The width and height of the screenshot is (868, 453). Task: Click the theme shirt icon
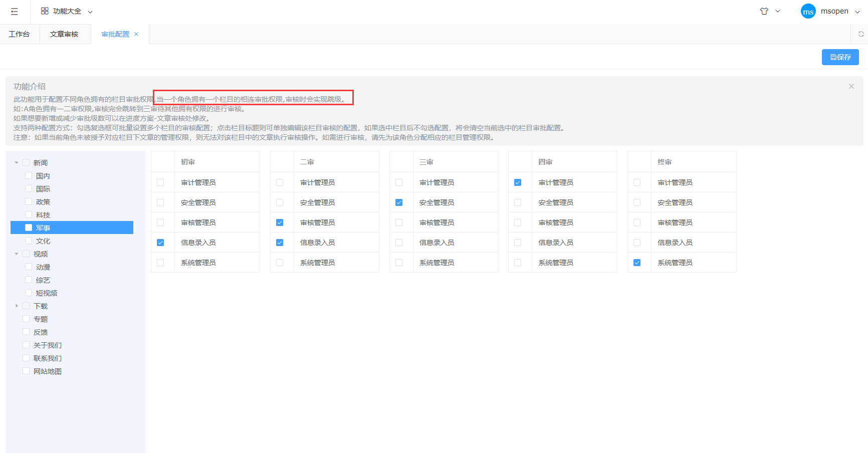pyautogui.click(x=764, y=11)
